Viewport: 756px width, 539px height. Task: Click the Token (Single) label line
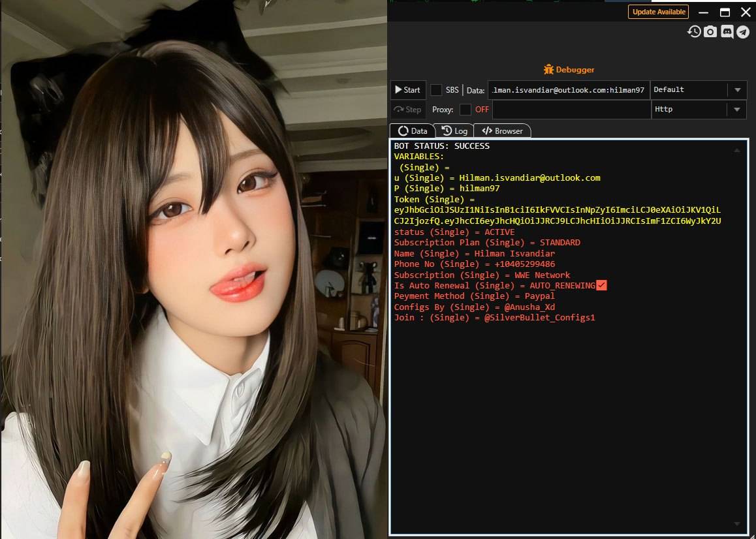434,199
